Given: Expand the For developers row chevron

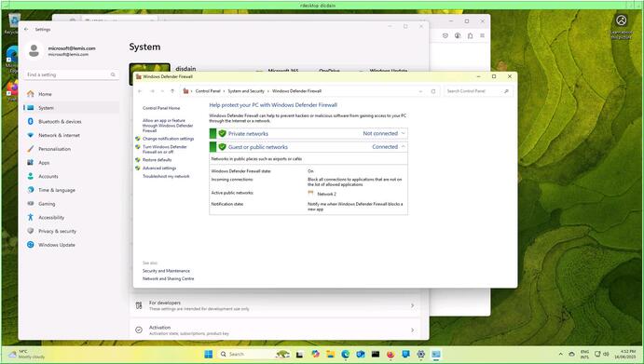Looking at the screenshot, I should pos(412,305).
